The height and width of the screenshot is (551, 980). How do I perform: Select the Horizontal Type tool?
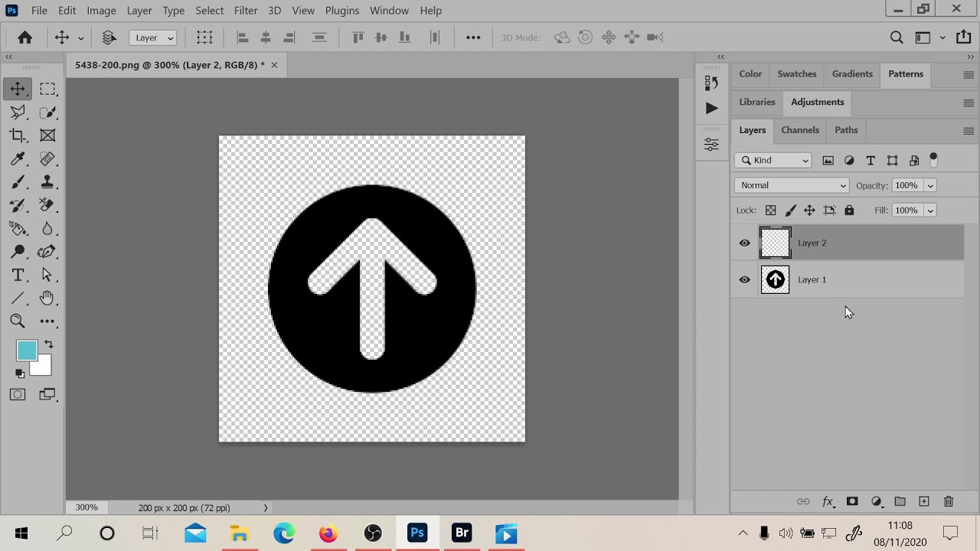[18, 275]
